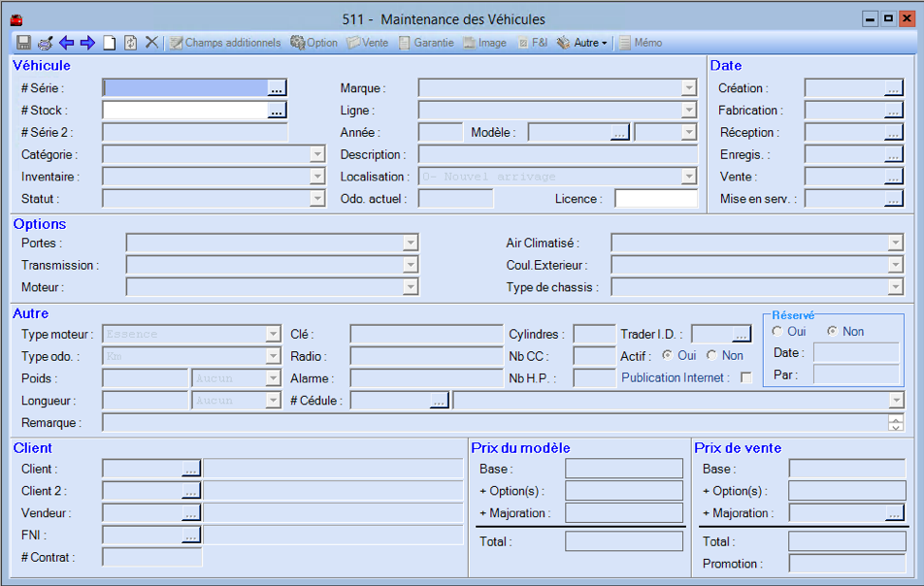924x586 pixels.
Task: Expand the Moteur dropdown
Action: 411,287
